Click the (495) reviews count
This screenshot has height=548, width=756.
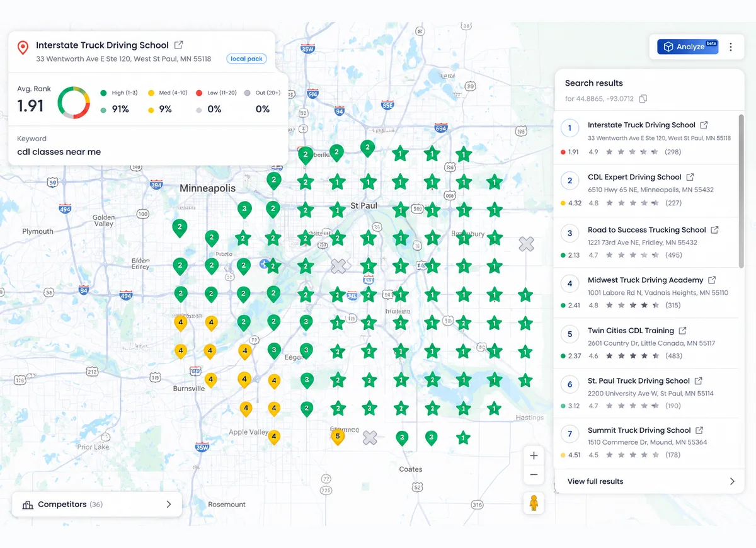coord(673,255)
